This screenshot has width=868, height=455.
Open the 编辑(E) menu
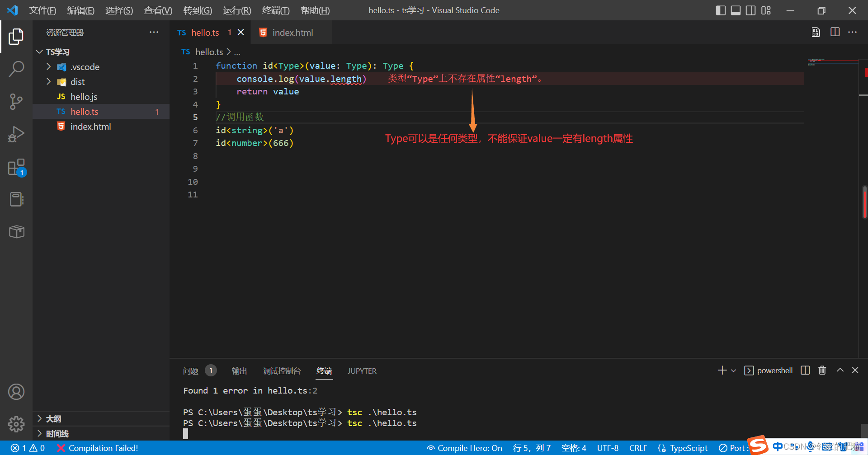point(81,10)
